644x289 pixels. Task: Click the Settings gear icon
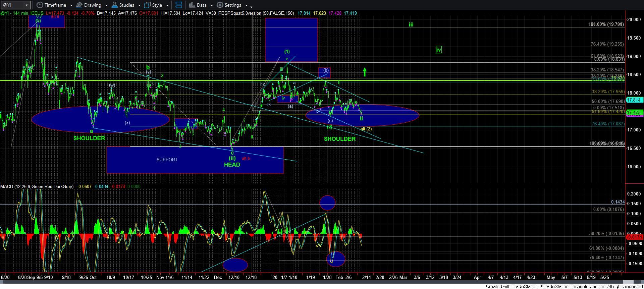click(220, 5)
